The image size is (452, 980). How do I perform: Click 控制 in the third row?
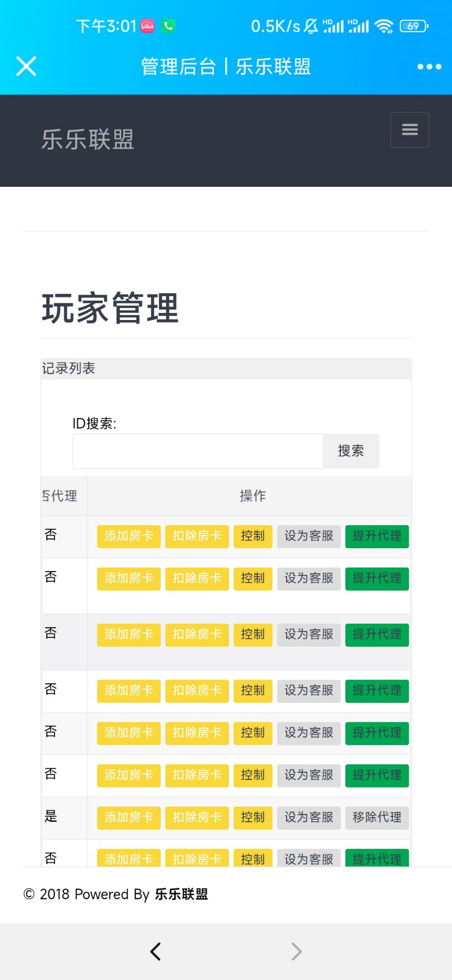point(253,634)
